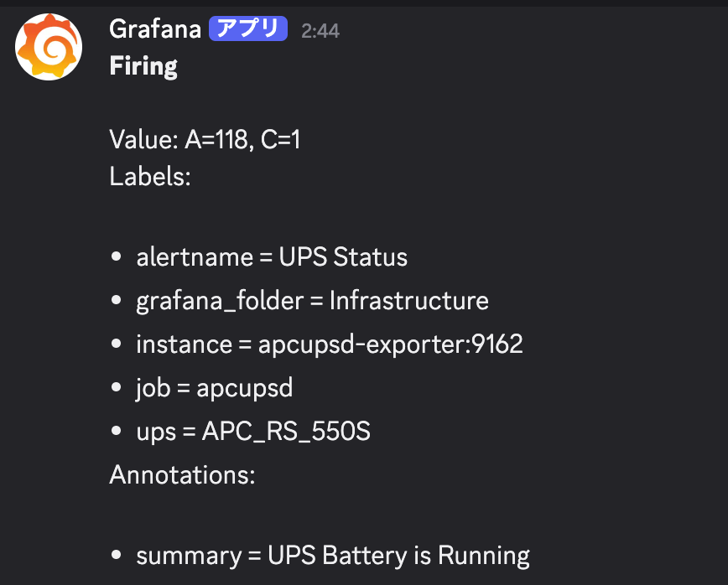The image size is (728, 585).
Task: Click the アプリ app badge
Action: tap(248, 30)
